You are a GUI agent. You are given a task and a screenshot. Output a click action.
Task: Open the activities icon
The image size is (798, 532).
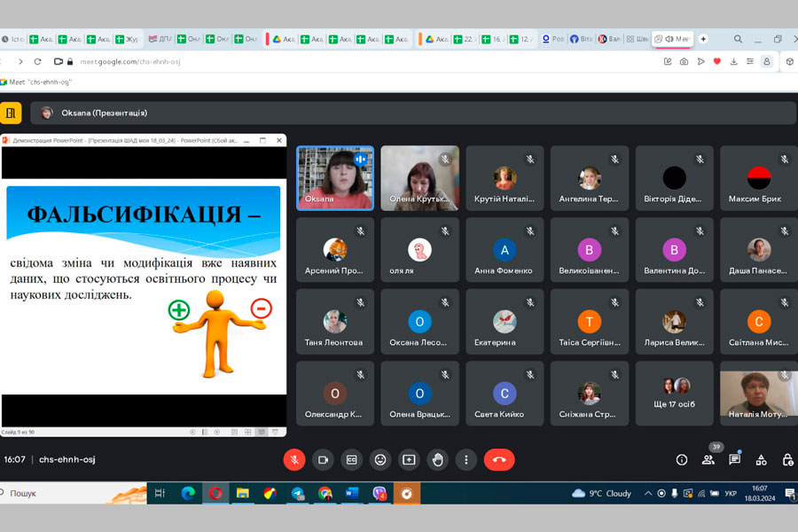(x=761, y=459)
